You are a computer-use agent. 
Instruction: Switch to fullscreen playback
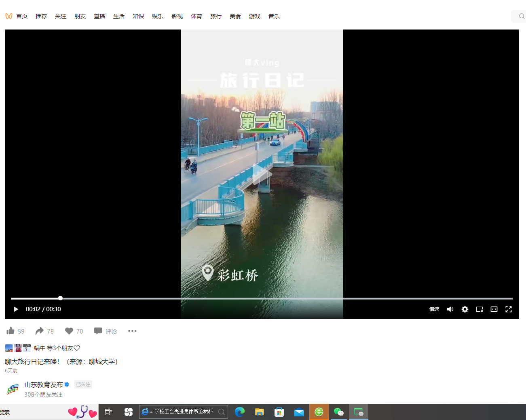click(508, 309)
